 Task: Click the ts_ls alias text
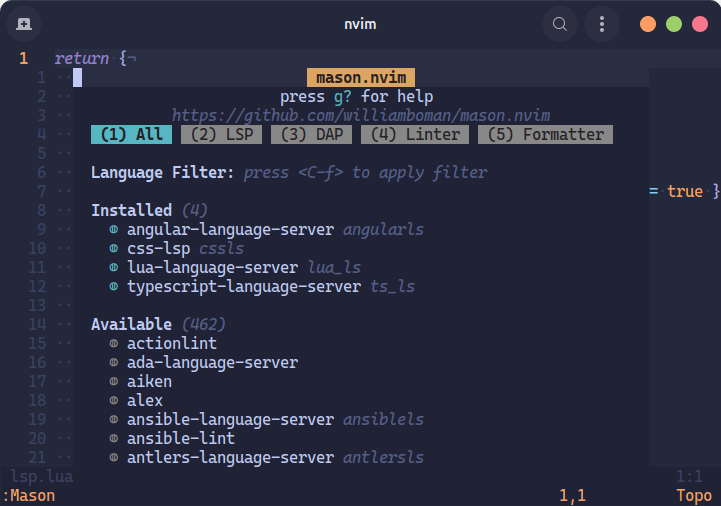pos(393,287)
